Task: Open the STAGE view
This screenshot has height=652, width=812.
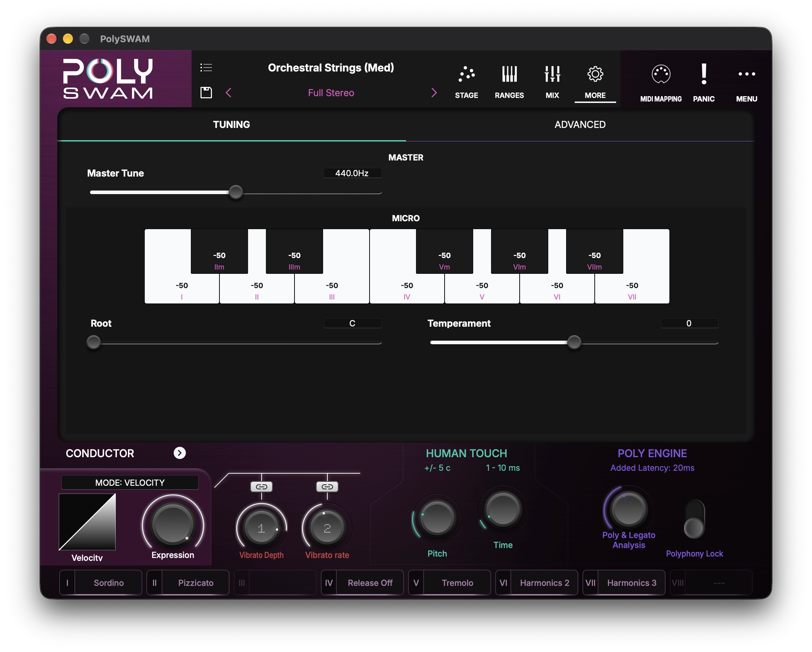Action: coord(466,82)
